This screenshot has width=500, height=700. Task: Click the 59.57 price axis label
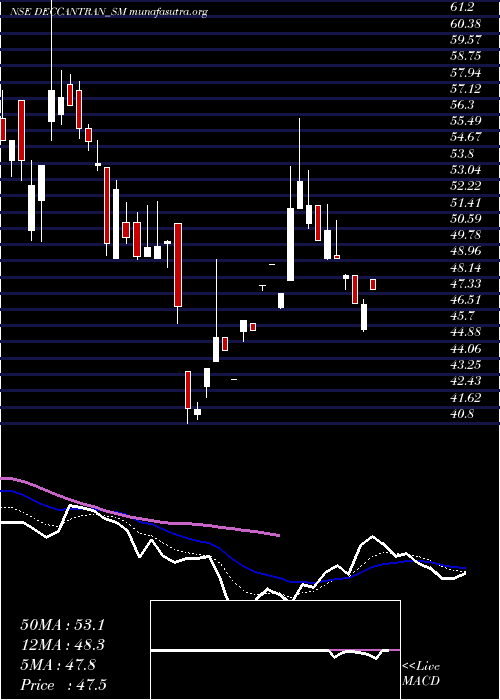pos(466,40)
